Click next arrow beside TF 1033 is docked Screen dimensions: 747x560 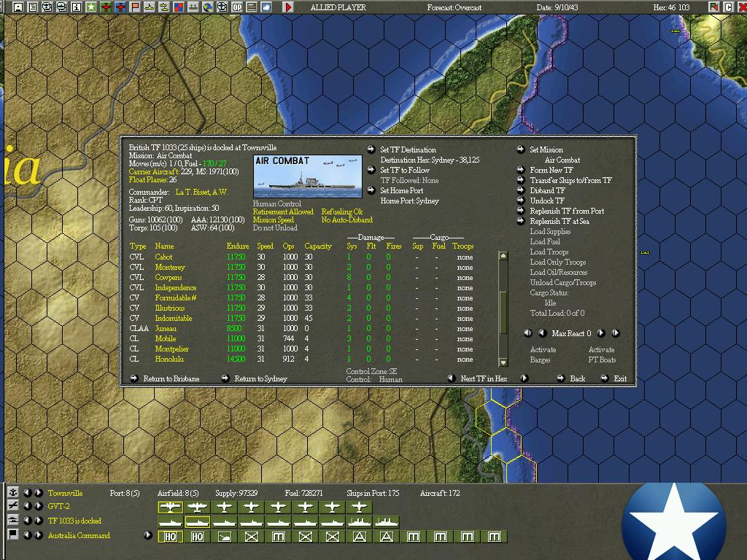tap(39, 520)
